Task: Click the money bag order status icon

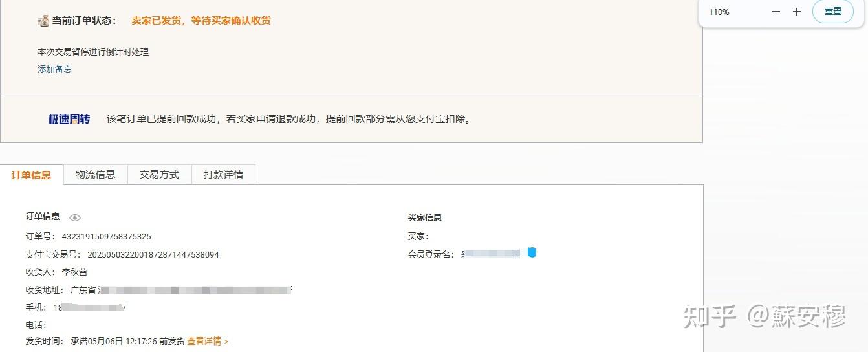Action: [x=43, y=21]
